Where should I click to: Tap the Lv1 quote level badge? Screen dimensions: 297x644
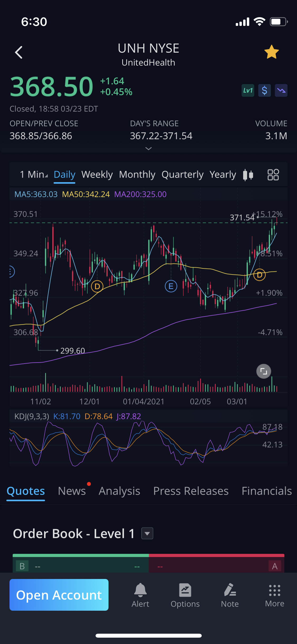[x=248, y=91]
